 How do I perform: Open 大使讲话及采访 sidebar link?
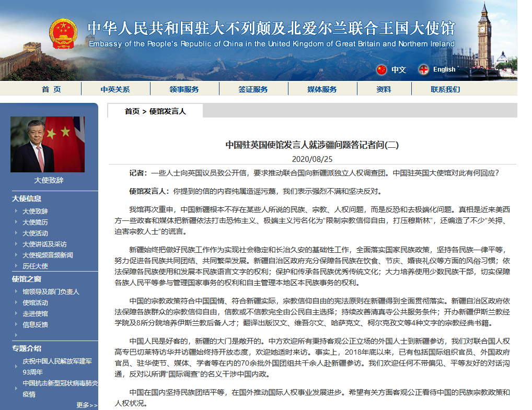click(44, 244)
